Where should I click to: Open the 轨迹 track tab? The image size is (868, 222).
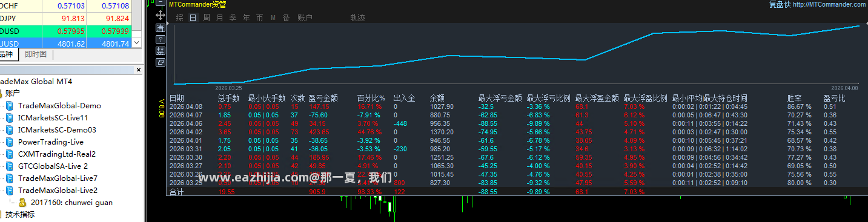click(x=357, y=18)
